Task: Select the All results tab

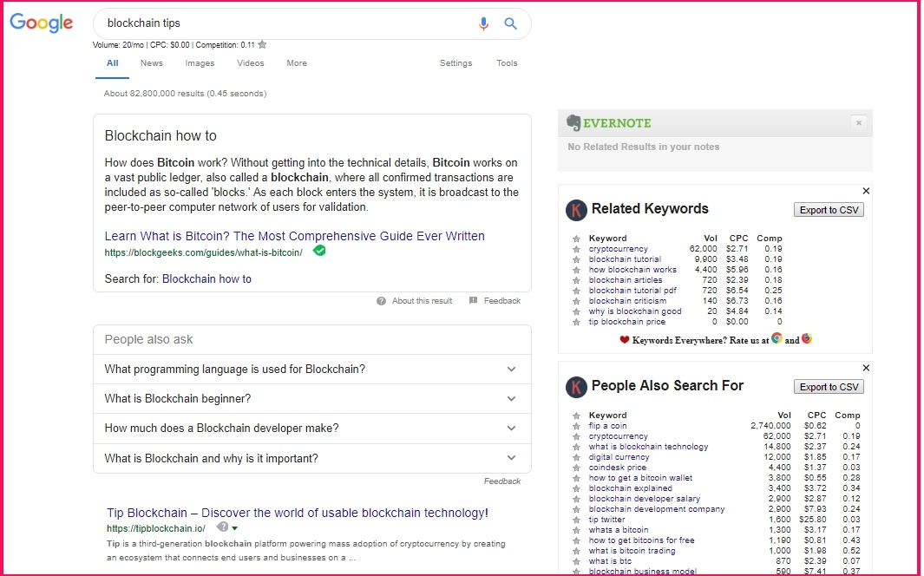Action: coord(113,63)
